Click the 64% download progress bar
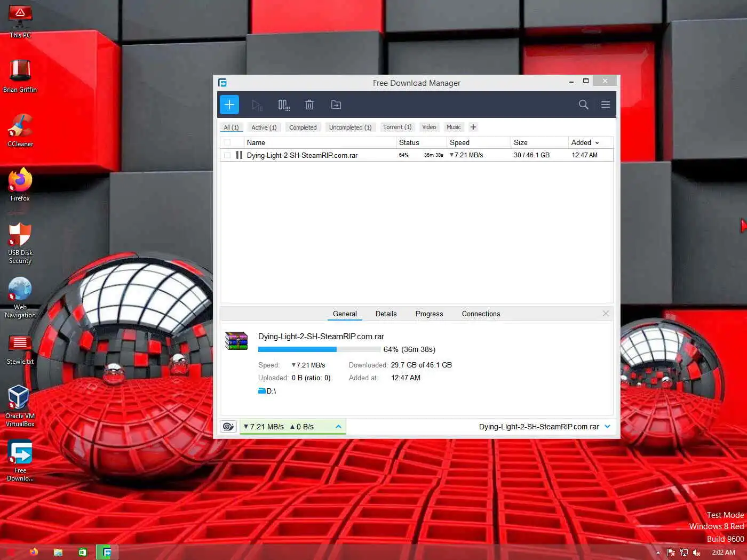Viewport: 747px width, 560px height. [x=319, y=349]
